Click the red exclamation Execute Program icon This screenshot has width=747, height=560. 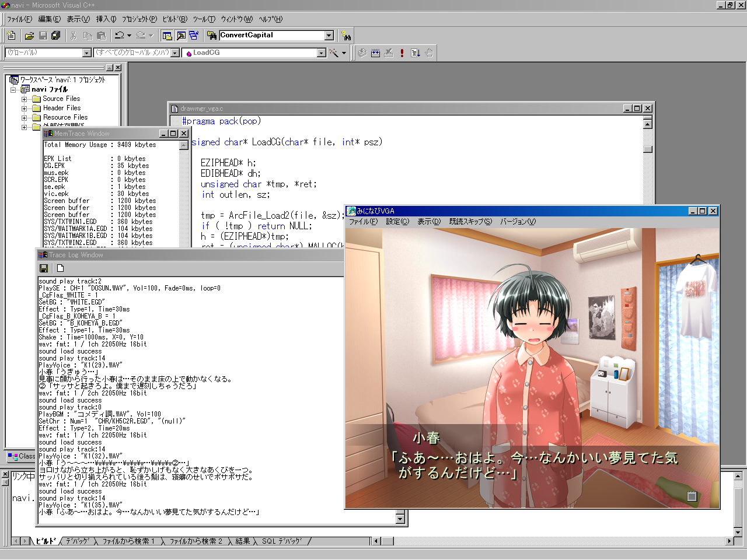(x=402, y=53)
